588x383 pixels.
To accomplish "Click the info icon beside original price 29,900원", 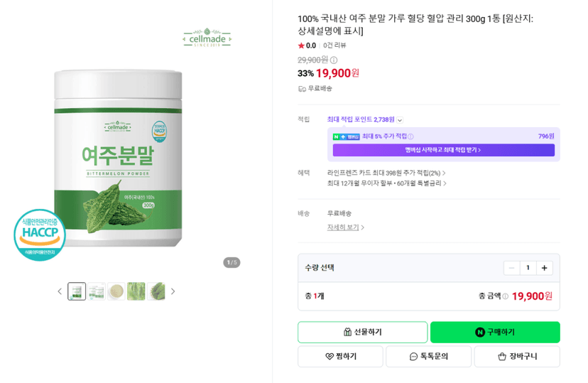I will [334, 60].
